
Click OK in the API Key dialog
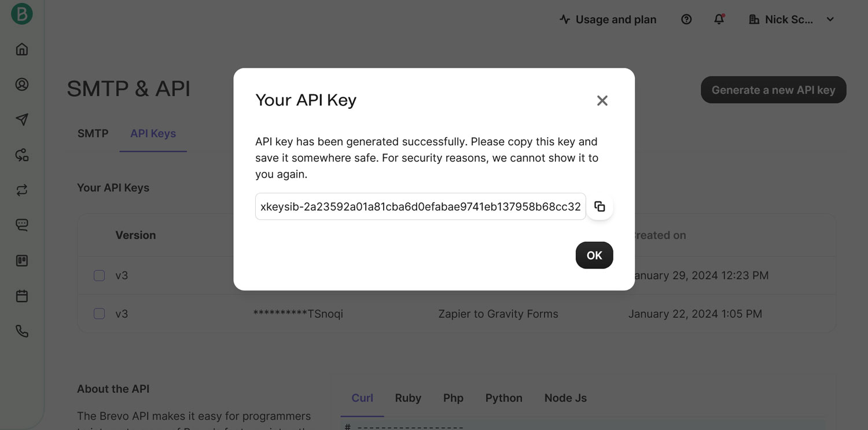(x=594, y=255)
